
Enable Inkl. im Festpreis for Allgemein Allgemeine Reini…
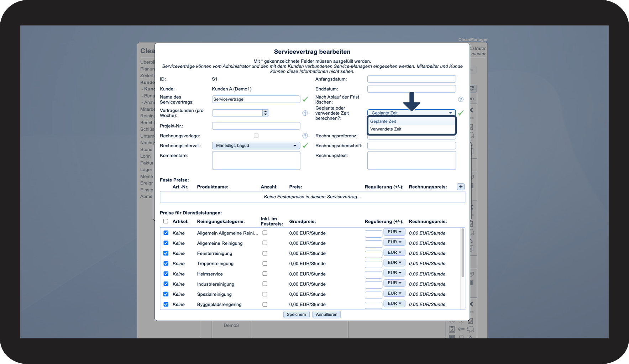[x=265, y=233]
